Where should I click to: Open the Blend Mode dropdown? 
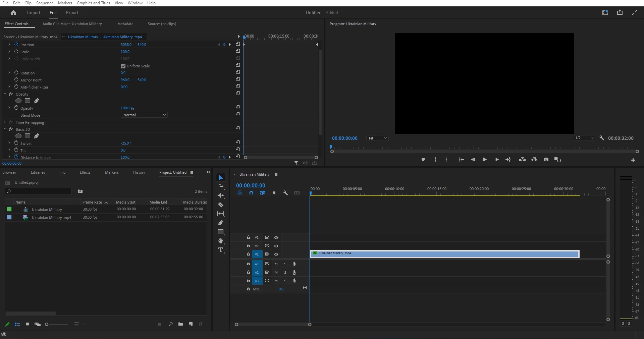(144, 115)
